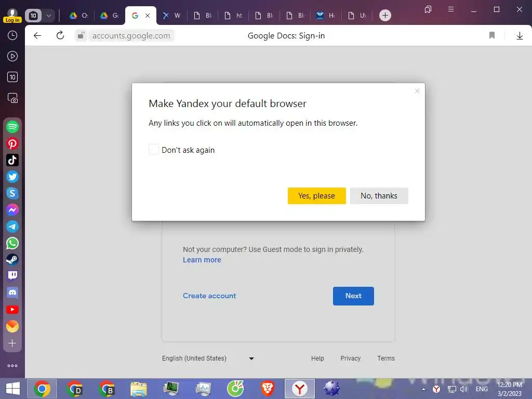Image resolution: width=532 pixels, height=399 pixels.
Task: Open Telegram from the sidebar
Action: pyautogui.click(x=12, y=227)
